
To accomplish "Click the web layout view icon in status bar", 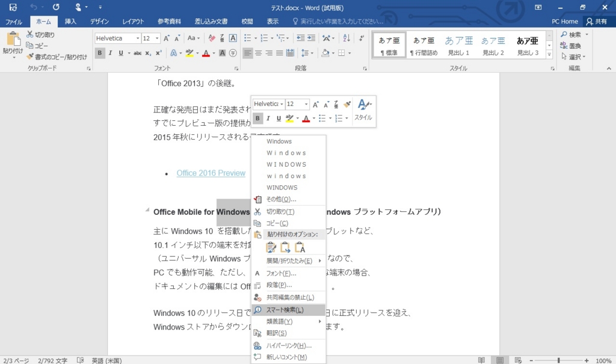I will (518, 360).
